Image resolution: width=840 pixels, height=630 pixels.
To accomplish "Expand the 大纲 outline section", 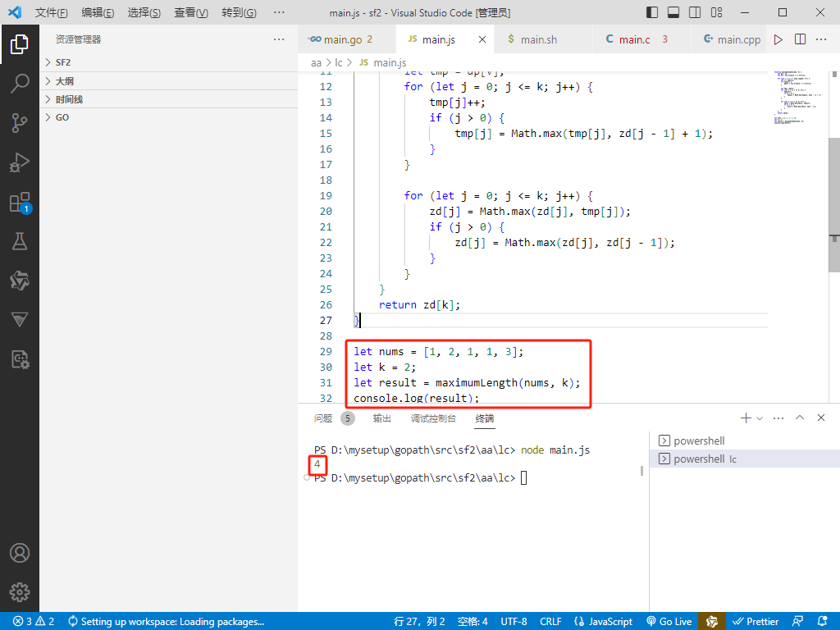I will pos(169,81).
